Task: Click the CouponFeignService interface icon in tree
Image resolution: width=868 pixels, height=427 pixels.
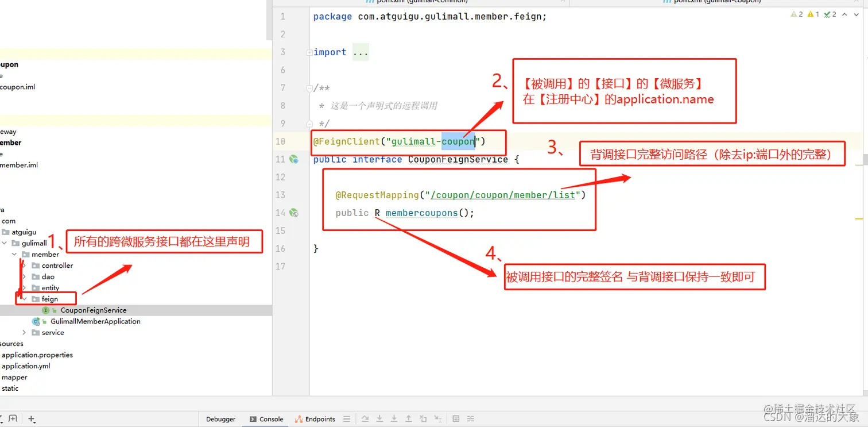Action: [46, 310]
